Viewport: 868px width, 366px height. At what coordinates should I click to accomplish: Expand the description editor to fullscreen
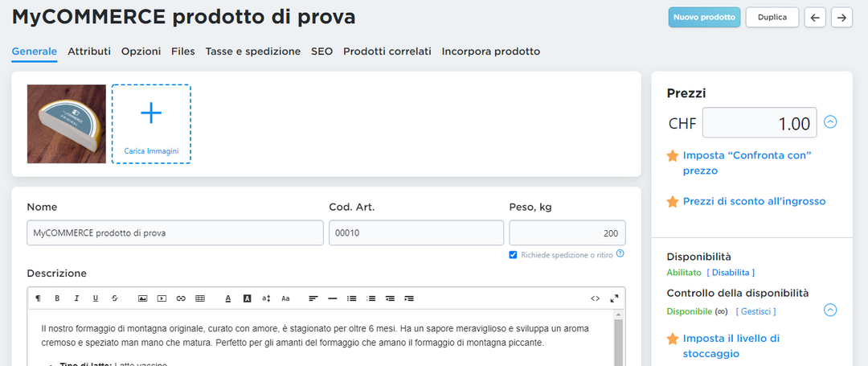(x=614, y=298)
